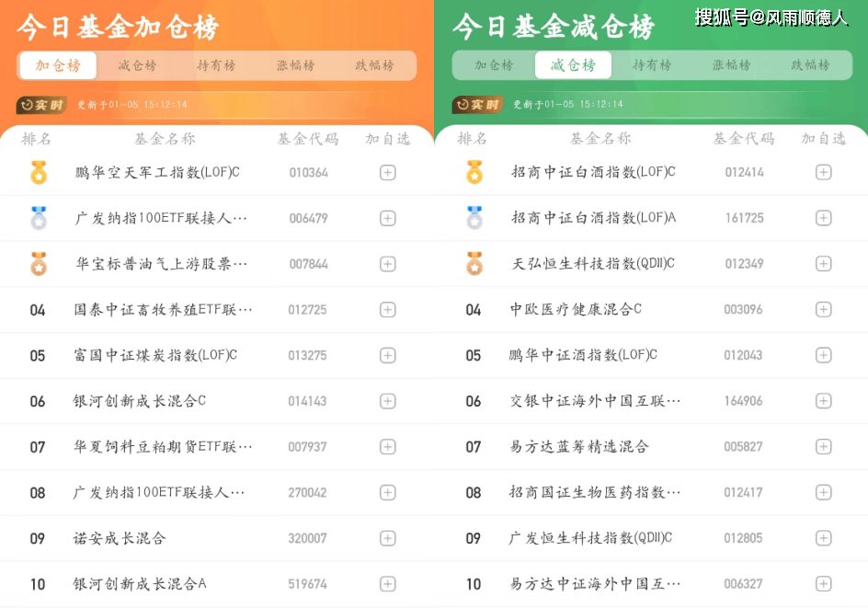The height and width of the screenshot is (608, 868).
Task: Click fund code 164906 in right list
Action: 743,401
